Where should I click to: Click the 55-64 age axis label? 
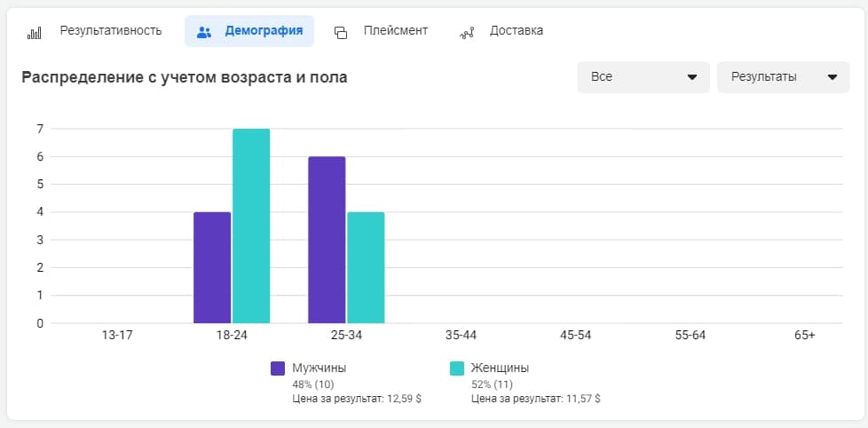(x=690, y=336)
